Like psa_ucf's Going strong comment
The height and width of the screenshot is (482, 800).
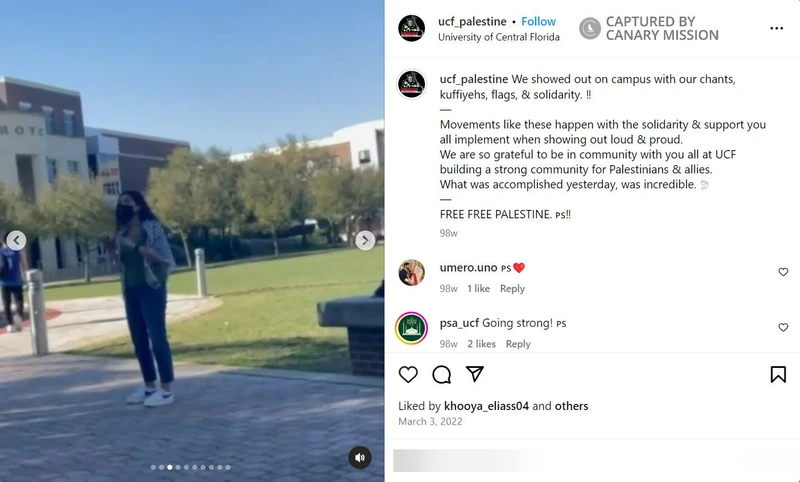point(783,327)
